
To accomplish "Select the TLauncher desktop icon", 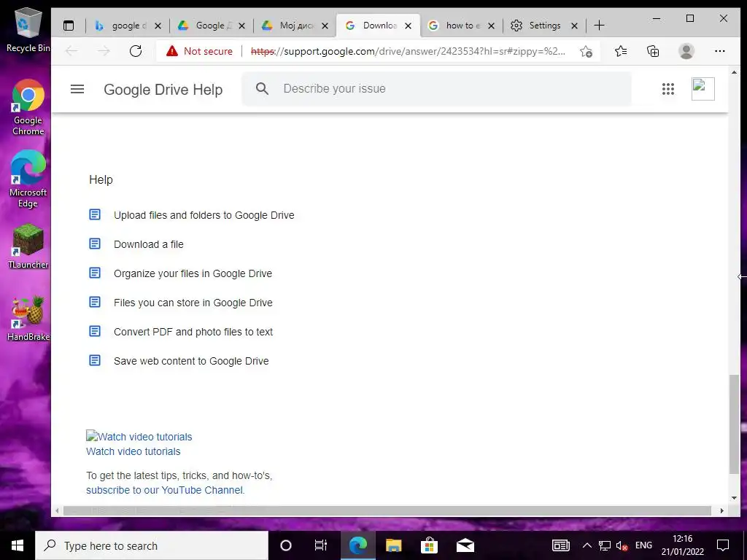I will [28, 246].
